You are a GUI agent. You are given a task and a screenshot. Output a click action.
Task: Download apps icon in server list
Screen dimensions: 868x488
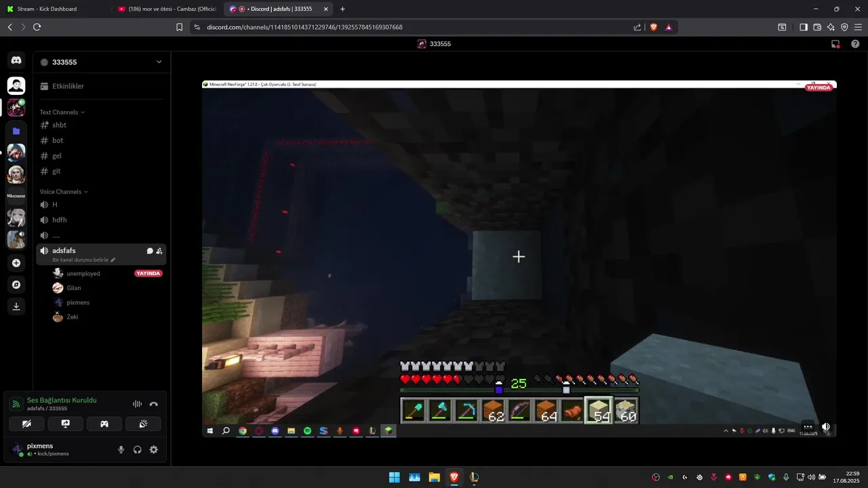click(x=16, y=306)
